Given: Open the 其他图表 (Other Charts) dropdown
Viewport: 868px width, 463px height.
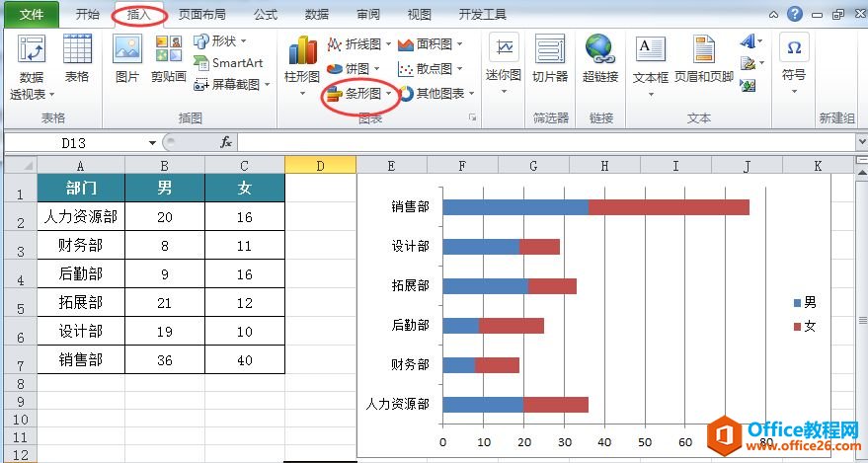Looking at the screenshot, I should (471, 94).
